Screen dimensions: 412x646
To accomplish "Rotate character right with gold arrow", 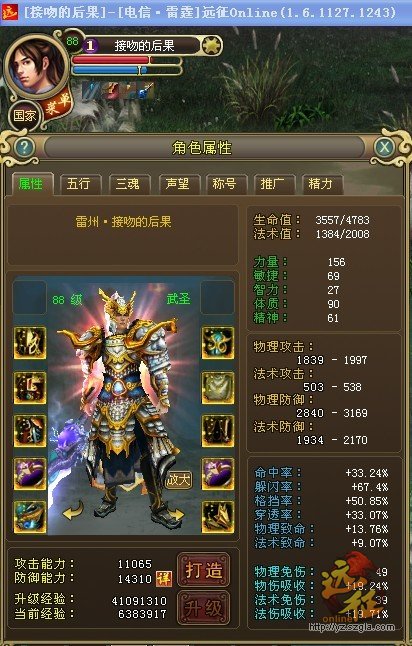I will point(177,514).
